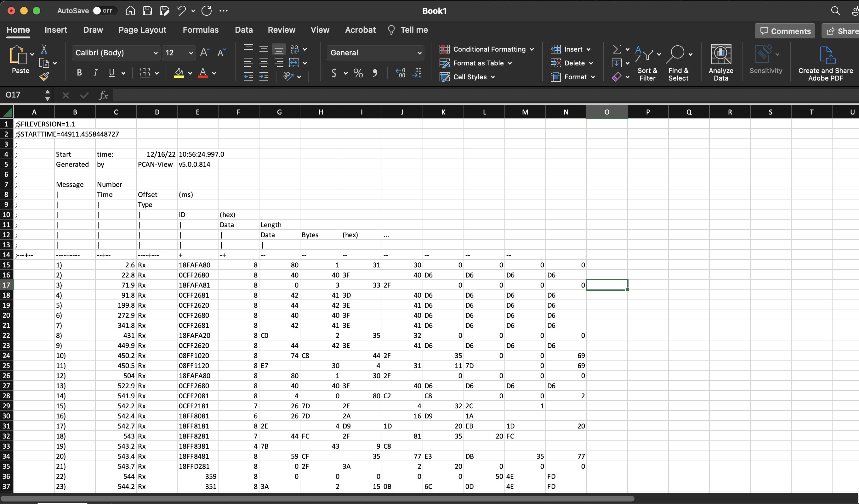Click the Cut scissors icon
This screenshot has height=504, width=859.
click(44, 50)
